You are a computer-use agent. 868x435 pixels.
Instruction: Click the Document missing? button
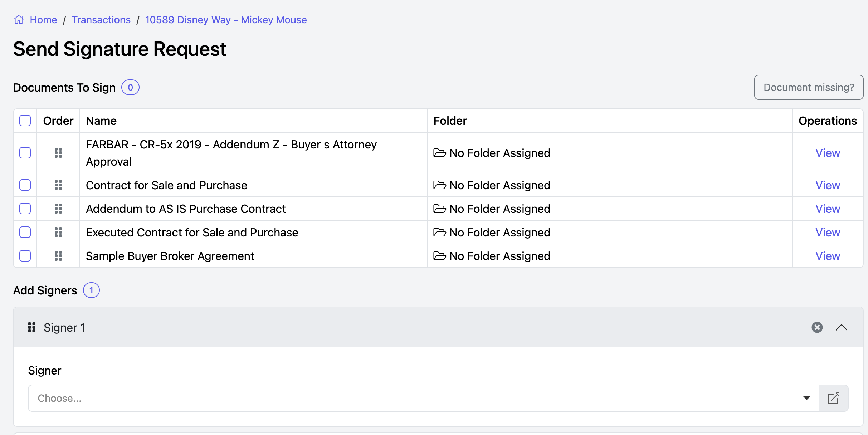[808, 87]
